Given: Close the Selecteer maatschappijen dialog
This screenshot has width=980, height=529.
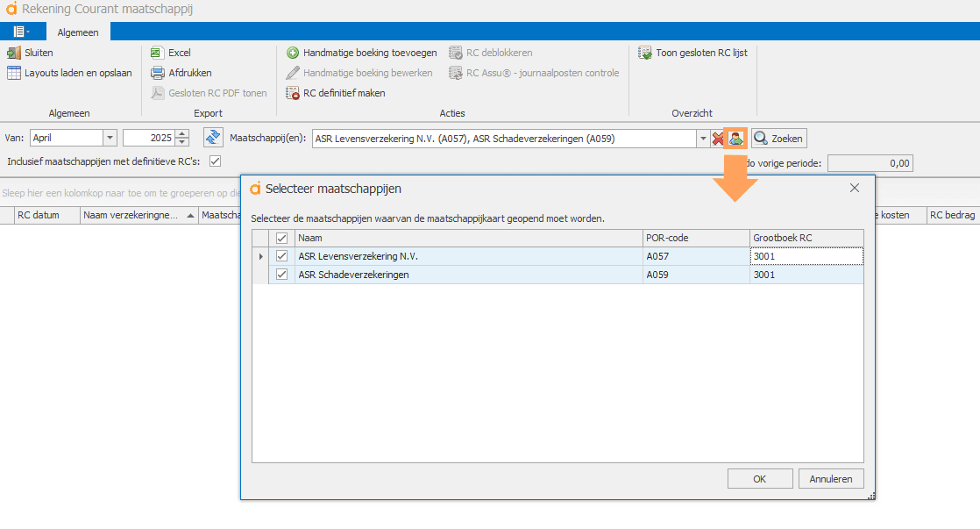Looking at the screenshot, I should pos(855,189).
